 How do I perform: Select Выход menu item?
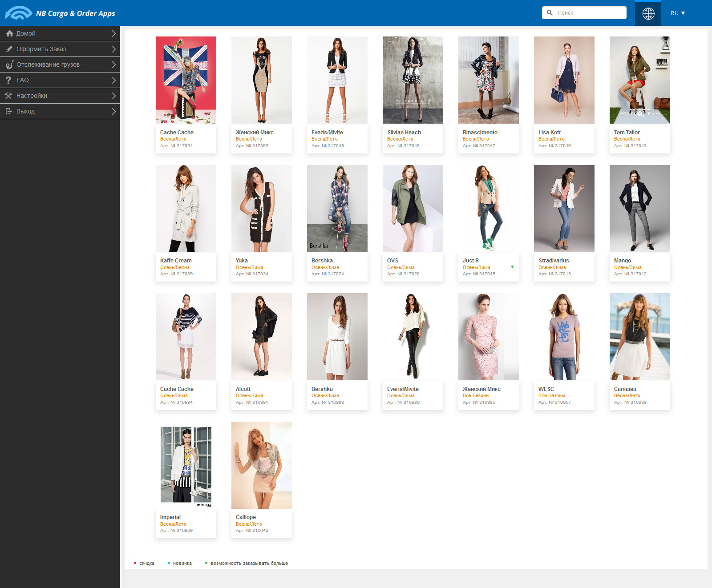[x=60, y=111]
